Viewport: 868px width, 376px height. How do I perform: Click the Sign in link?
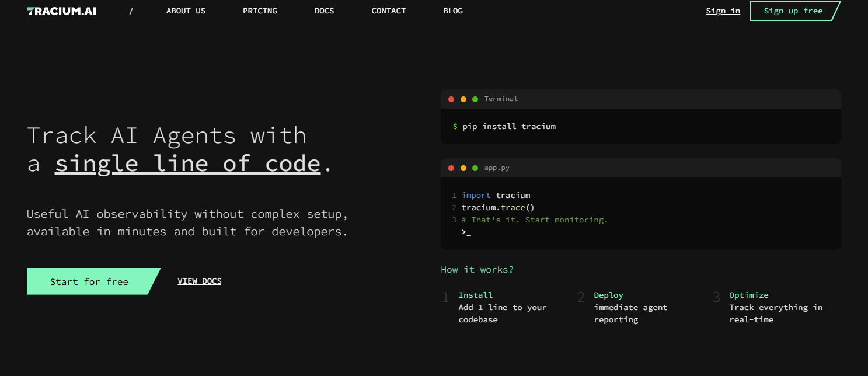point(723,11)
